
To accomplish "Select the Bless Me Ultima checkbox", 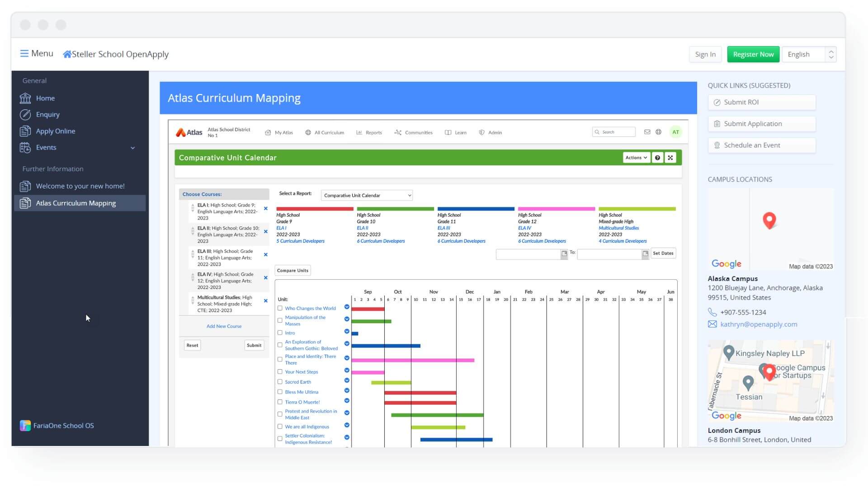I will [280, 392].
